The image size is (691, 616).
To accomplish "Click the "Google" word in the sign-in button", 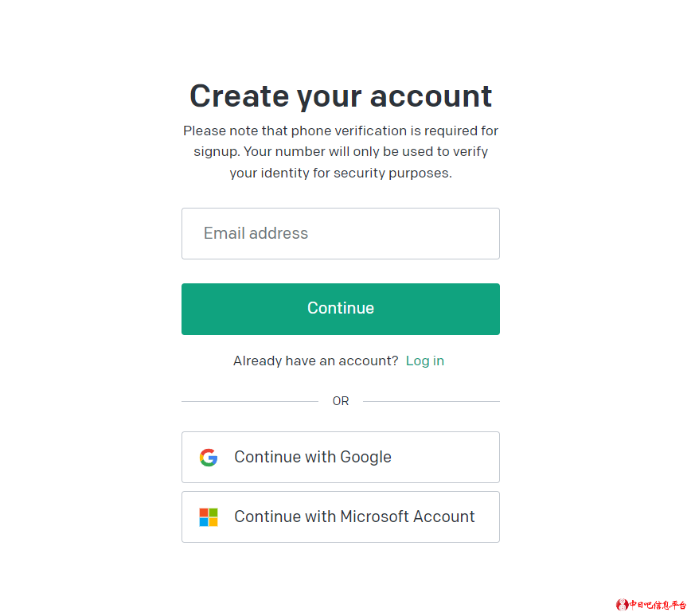I will pyautogui.click(x=365, y=458).
